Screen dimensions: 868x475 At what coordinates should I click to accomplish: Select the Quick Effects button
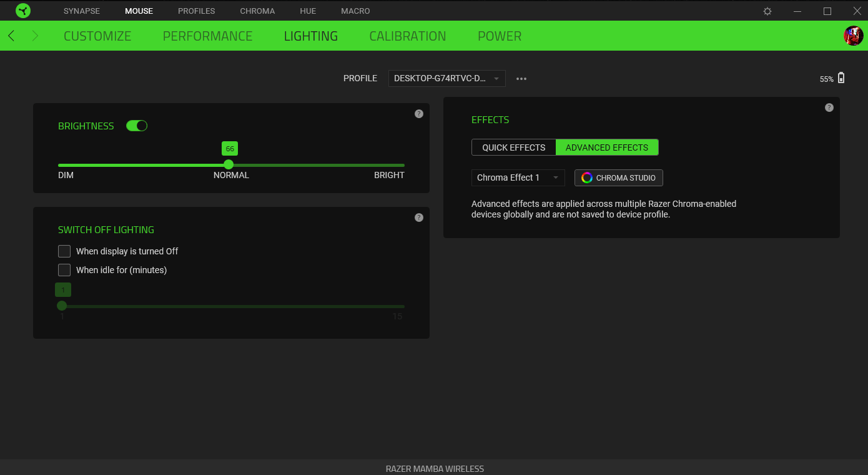point(513,147)
